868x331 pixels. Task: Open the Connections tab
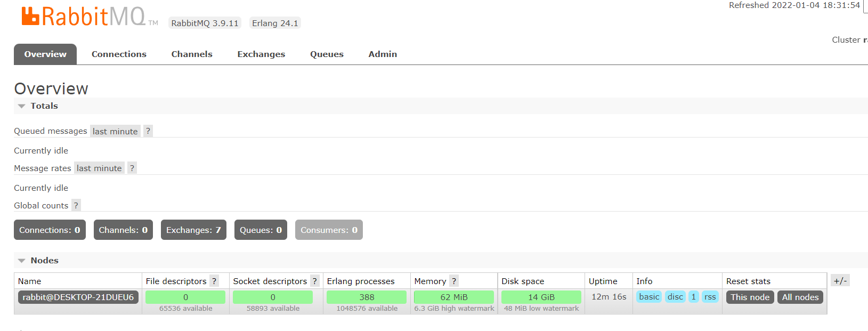(x=119, y=54)
